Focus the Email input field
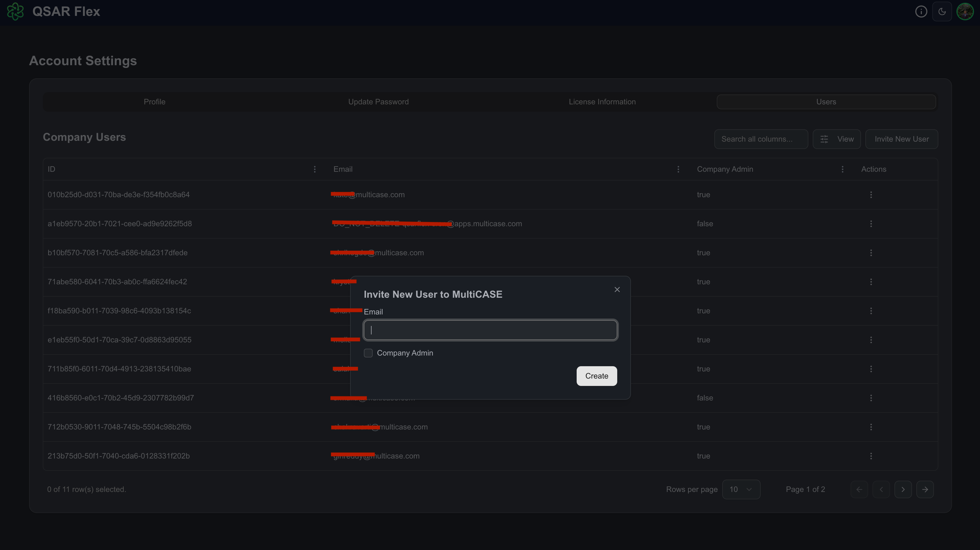The image size is (980, 550). 490,330
